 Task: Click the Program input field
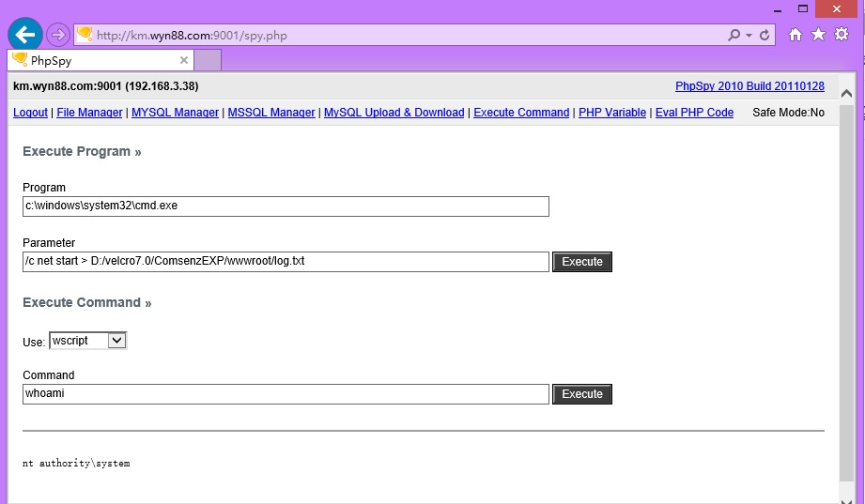pyautogui.click(x=286, y=206)
